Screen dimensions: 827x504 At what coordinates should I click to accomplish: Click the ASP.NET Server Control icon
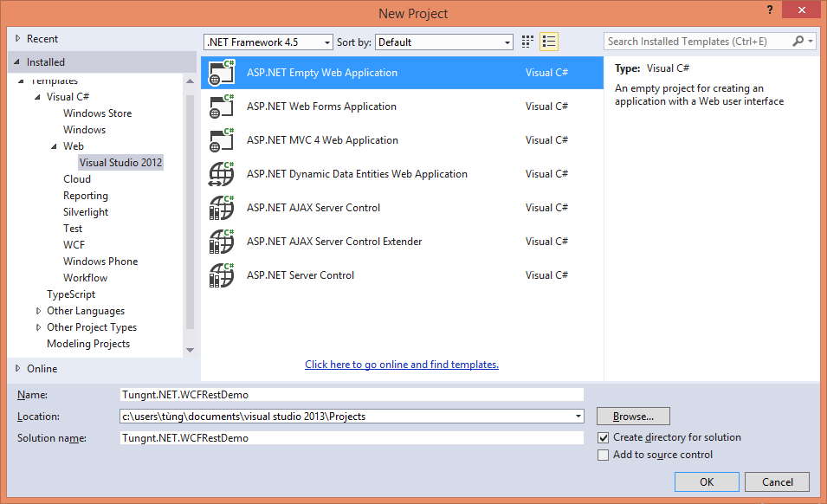click(x=222, y=275)
